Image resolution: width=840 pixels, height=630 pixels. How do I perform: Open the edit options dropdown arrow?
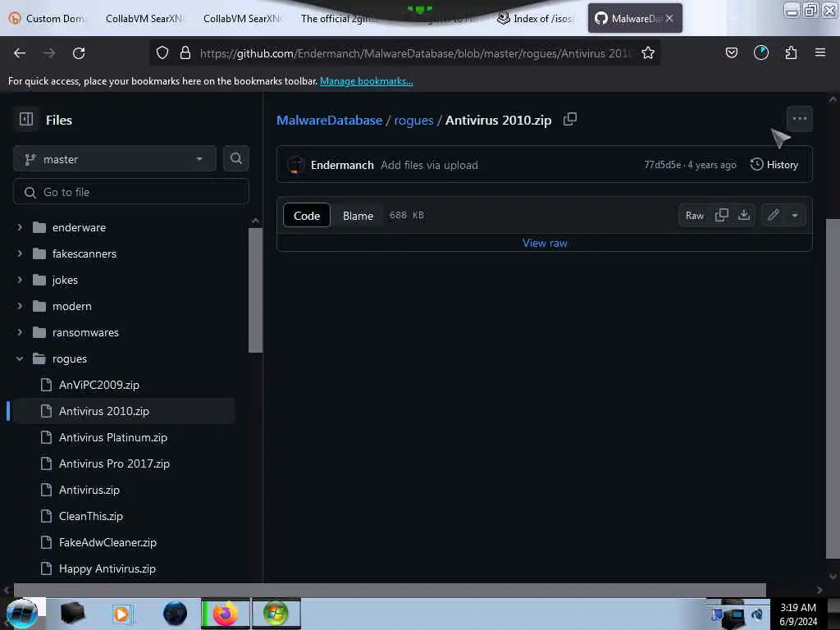tap(795, 215)
